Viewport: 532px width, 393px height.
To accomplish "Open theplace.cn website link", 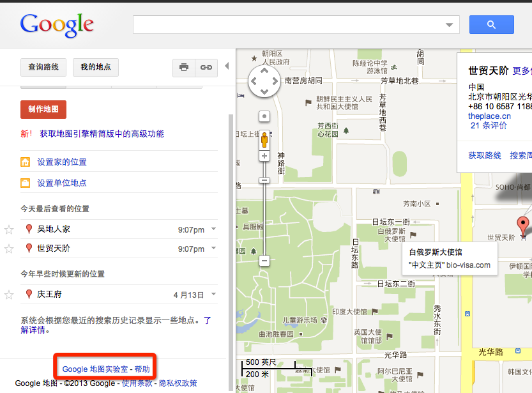I will (x=489, y=116).
